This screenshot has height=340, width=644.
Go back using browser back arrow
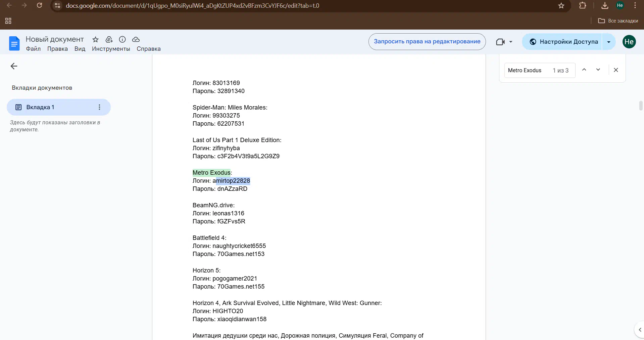(x=9, y=5)
